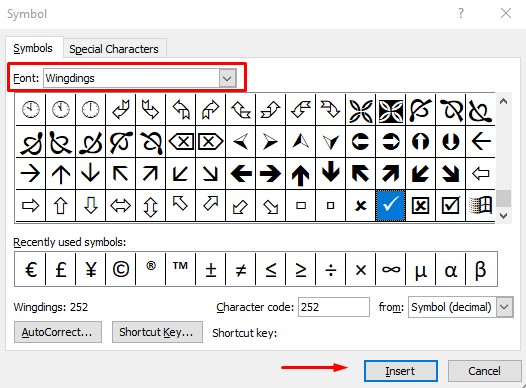
Task: Select the boxed X symbol
Action: tap(420, 205)
